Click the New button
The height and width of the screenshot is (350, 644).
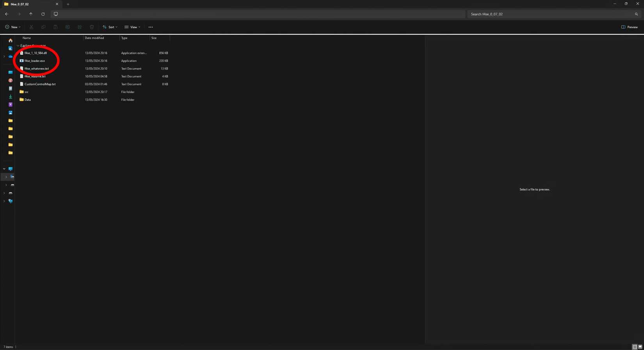click(13, 27)
